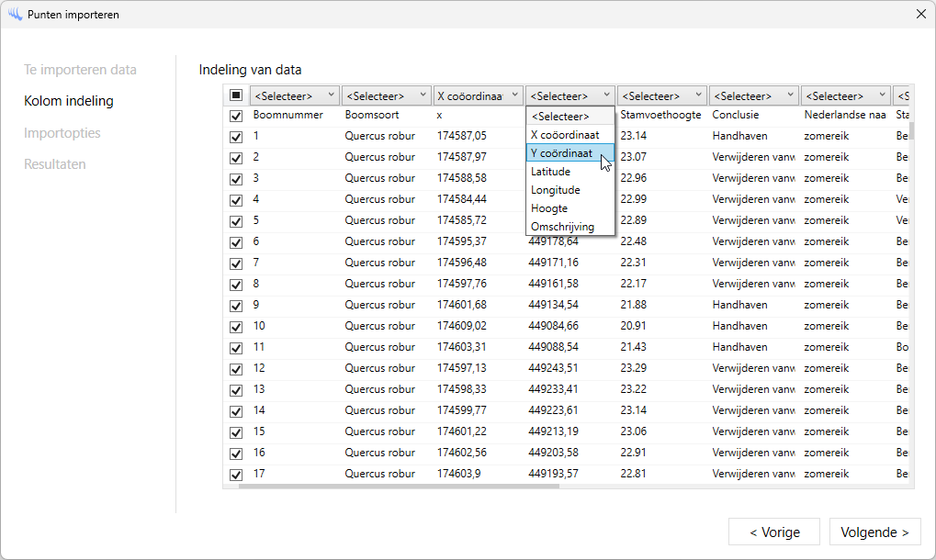
Task: Close the Punten importeren dialog
Action: 920,15
